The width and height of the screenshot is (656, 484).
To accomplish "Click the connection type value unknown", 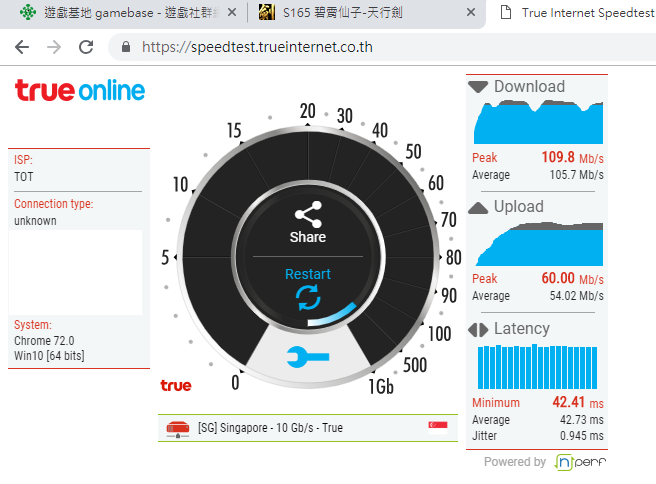I will [x=35, y=220].
